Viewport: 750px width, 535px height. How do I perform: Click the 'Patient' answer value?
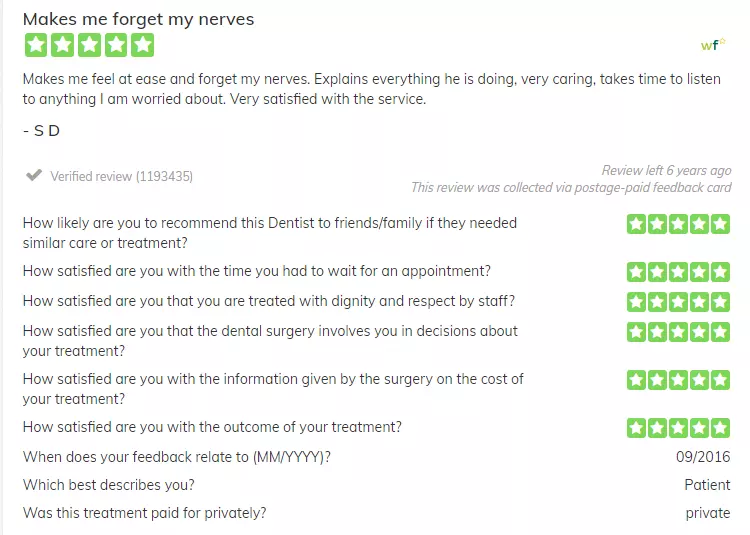[707, 485]
